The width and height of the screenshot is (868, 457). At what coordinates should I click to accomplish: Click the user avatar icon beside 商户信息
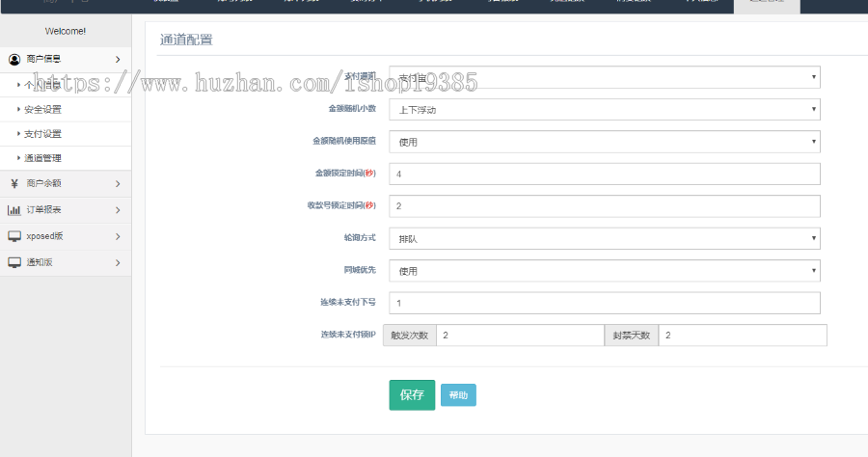pos(14,59)
